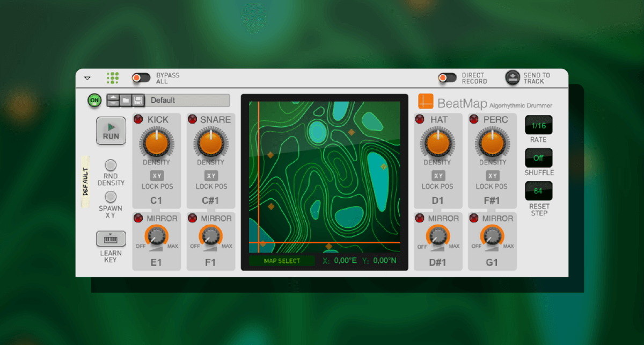The height and width of the screenshot is (345, 644).
Task: Click the Send to Track download icon
Action: 513,78
